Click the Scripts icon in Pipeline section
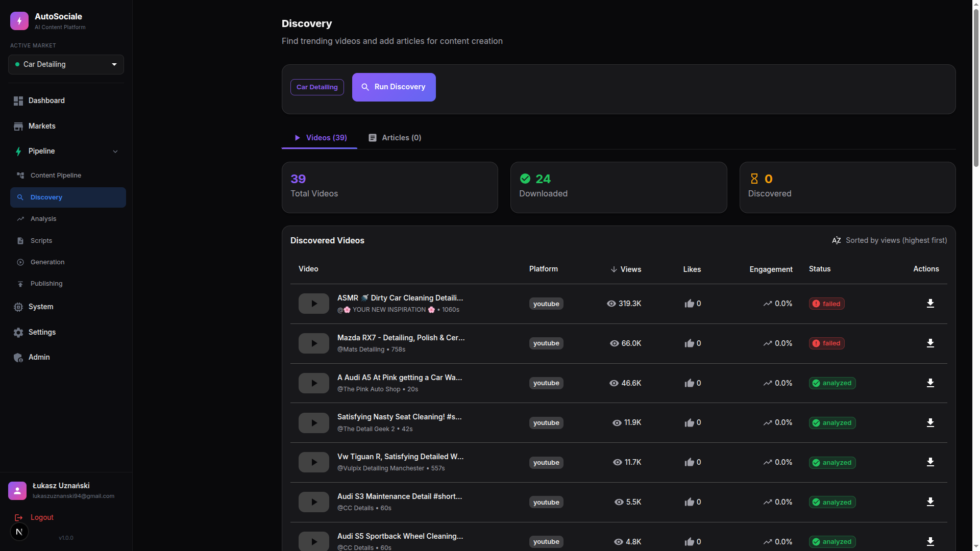This screenshot has width=980, height=551. [20, 240]
